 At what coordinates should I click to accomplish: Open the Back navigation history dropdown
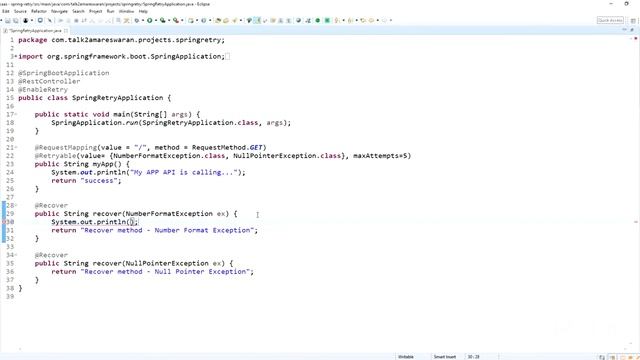coord(378,20)
